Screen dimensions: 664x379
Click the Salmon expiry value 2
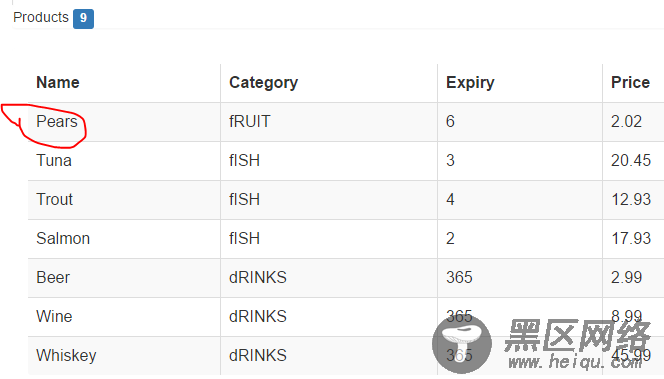coord(450,238)
